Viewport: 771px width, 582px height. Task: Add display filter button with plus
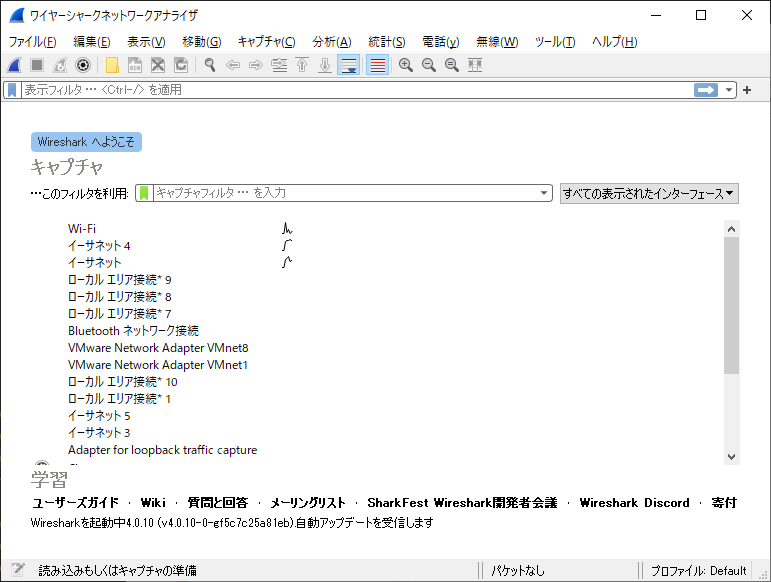747,90
